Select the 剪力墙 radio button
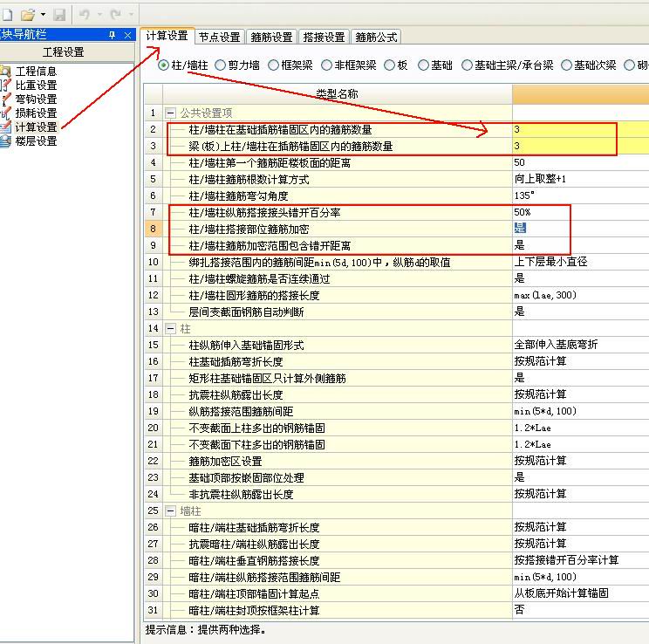This screenshot has width=649, height=644. (221, 65)
